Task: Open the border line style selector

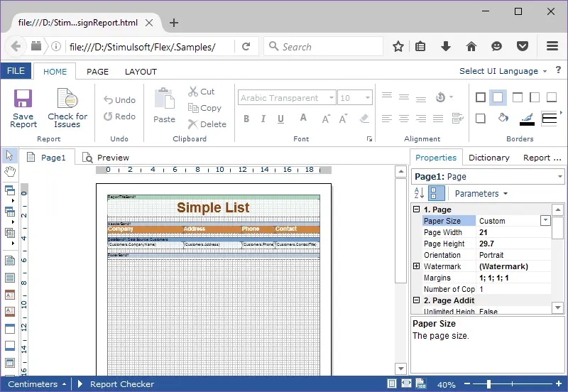Action: [x=550, y=118]
